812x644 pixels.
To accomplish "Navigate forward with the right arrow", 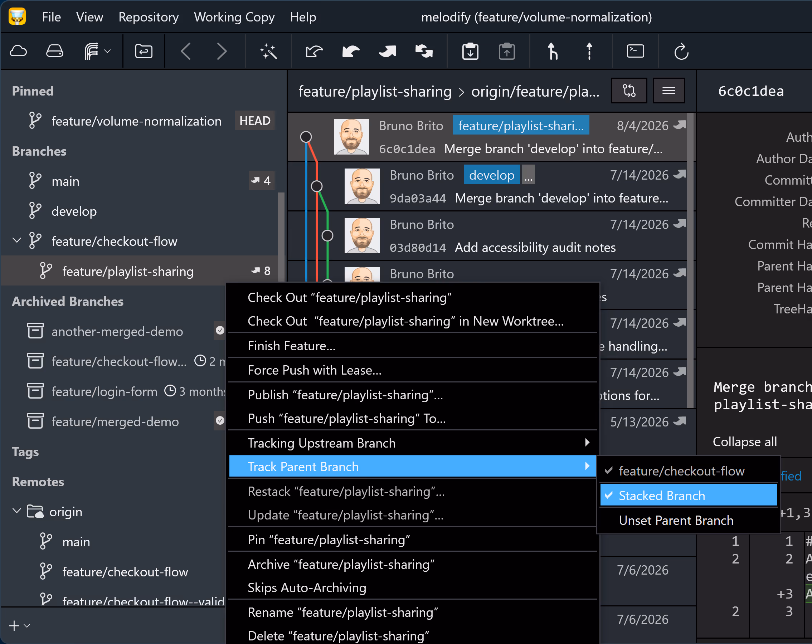I will pos(222,51).
